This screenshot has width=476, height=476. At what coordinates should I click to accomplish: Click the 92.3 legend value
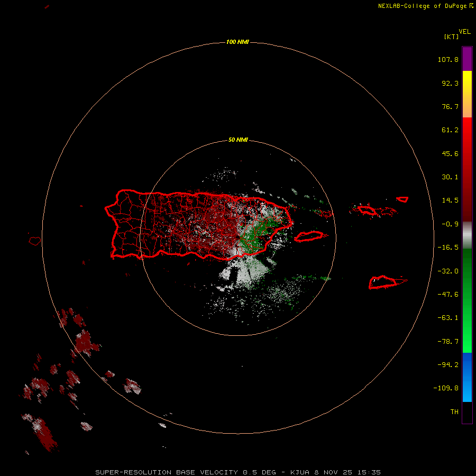(450, 83)
